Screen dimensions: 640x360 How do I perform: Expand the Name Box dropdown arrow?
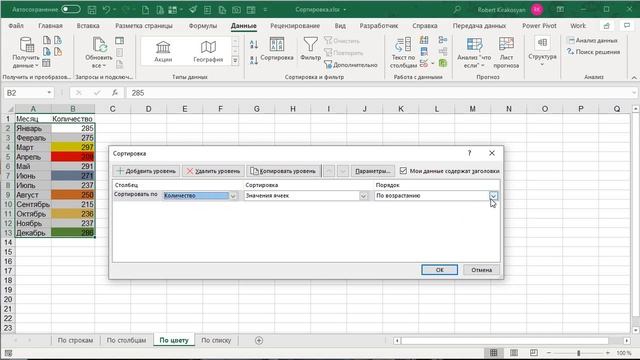(49, 93)
